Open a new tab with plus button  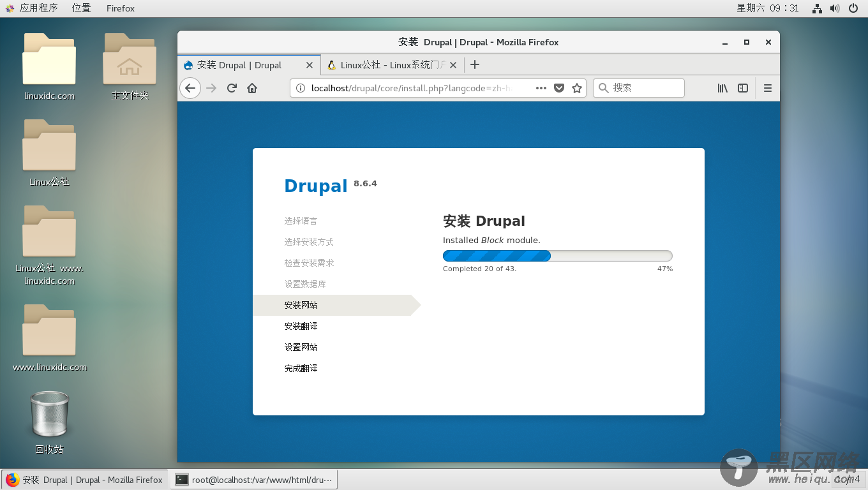point(475,64)
